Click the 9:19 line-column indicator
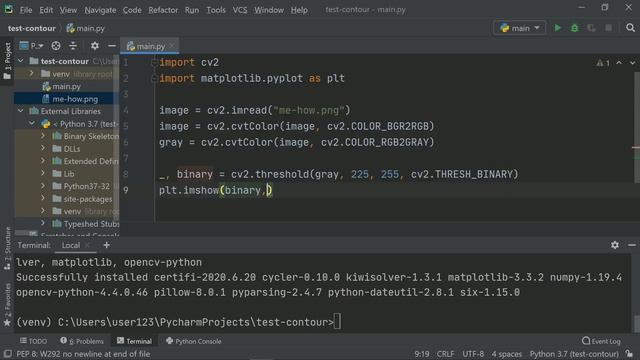The image size is (640, 360). (x=422, y=354)
